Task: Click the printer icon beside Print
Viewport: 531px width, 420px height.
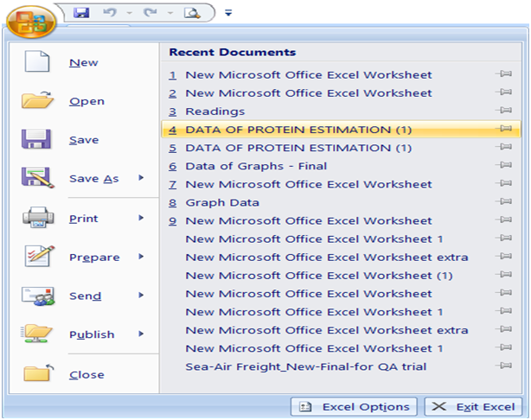Action: tap(38, 217)
